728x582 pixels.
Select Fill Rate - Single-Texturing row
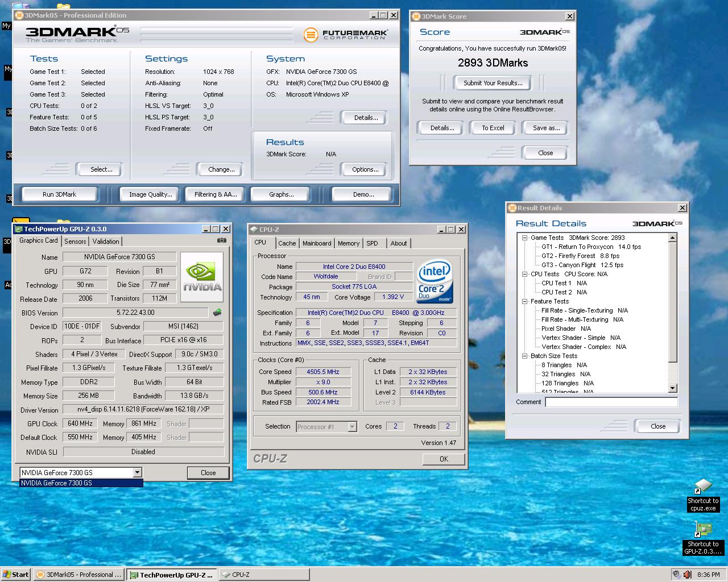click(585, 310)
